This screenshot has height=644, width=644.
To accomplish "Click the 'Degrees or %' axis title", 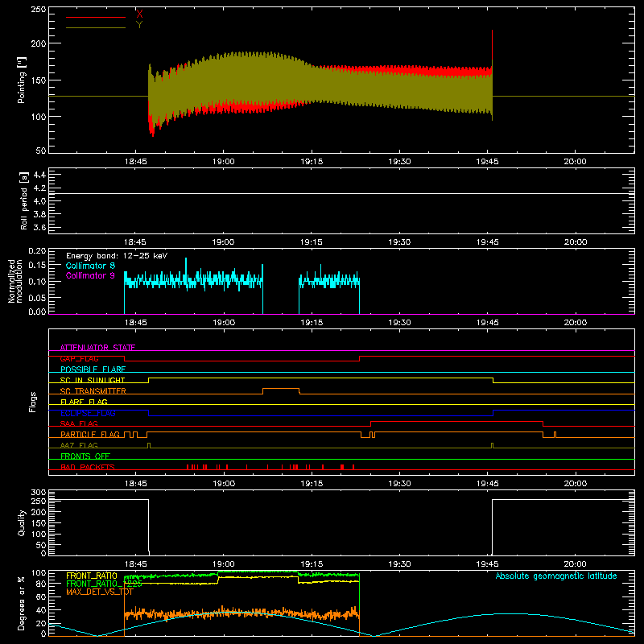I will (22, 603).
